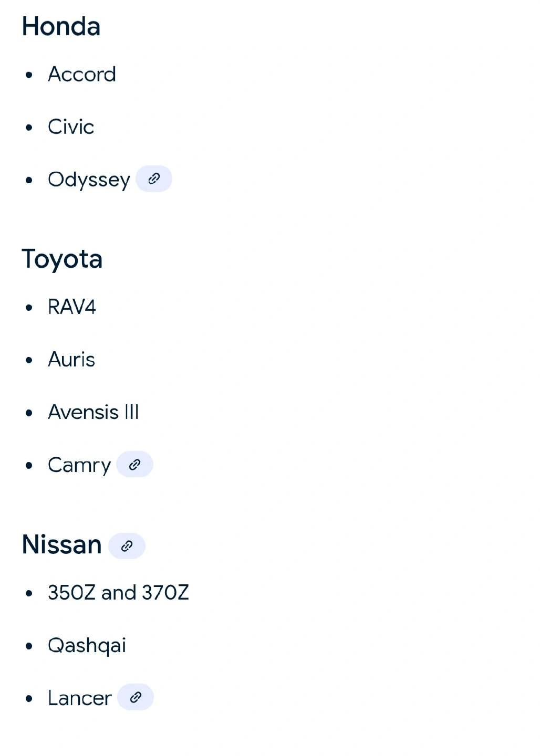Click the bullet dot before Qashqai

29,646
